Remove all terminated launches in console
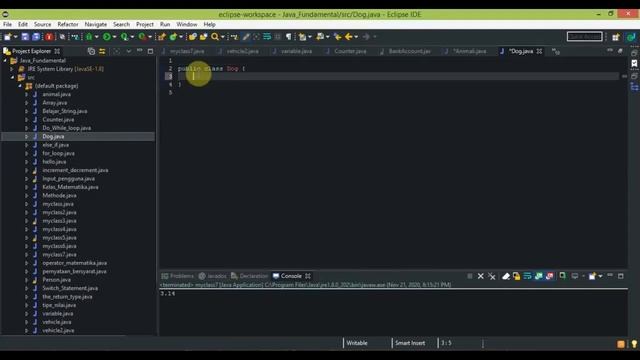640x360 pixels. coord(492,276)
